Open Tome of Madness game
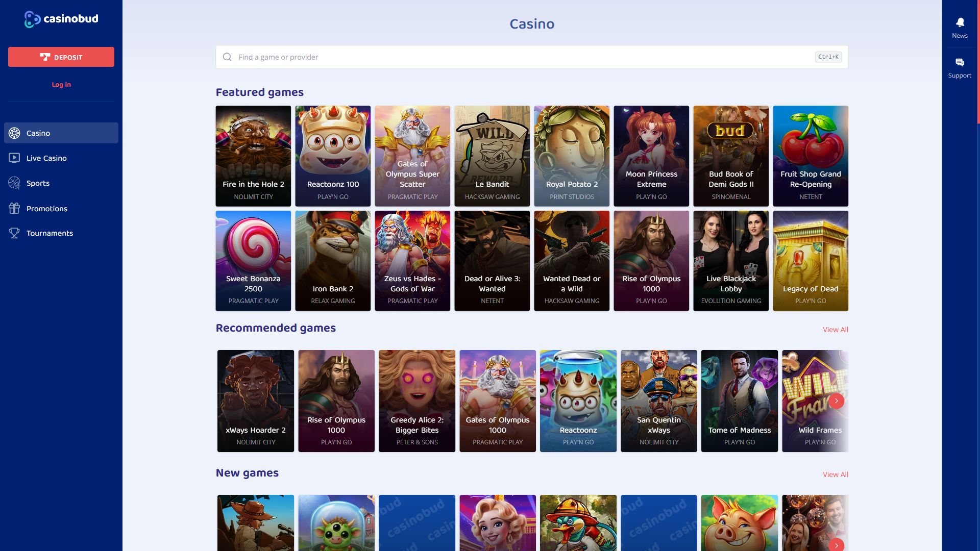This screenshot has width=980, height=551. coord(740,401)
